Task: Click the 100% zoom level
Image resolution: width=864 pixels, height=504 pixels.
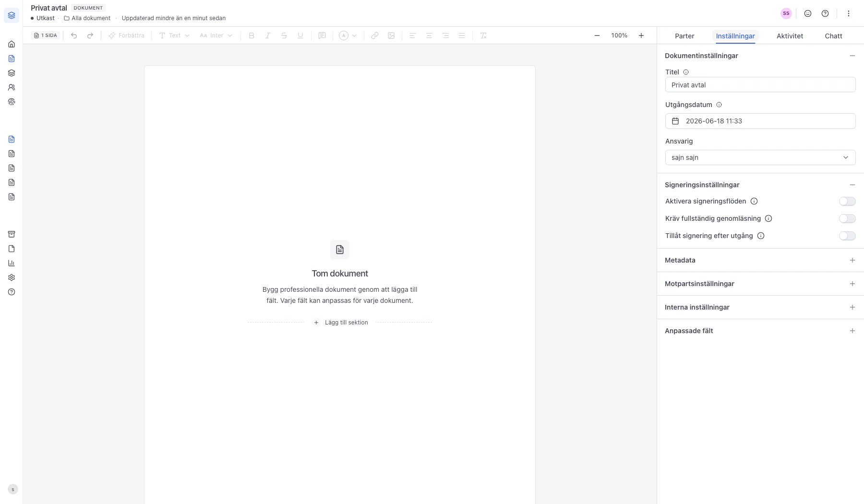Action: (619, 36)
